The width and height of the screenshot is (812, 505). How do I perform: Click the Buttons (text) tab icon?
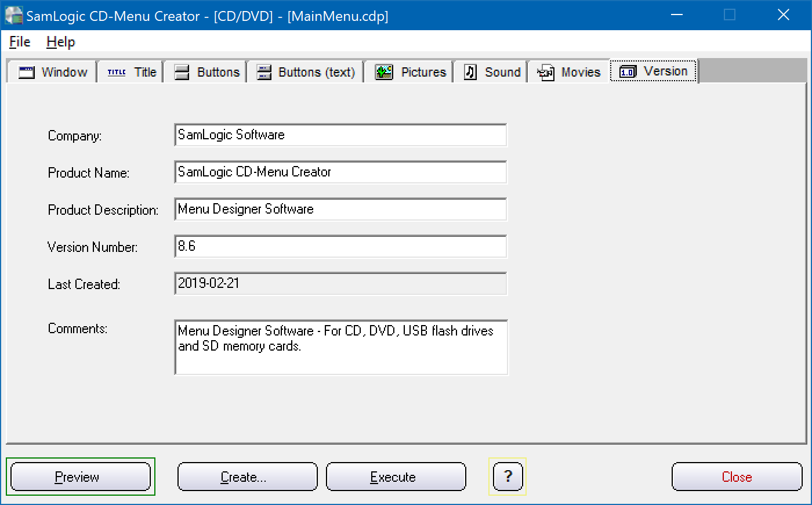click(264, 73)
